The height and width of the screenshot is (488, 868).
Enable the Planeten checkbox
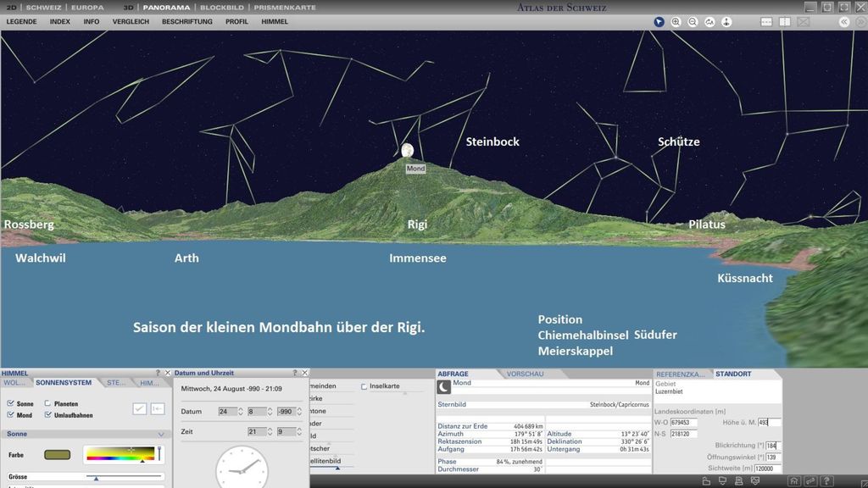[47, 403]
